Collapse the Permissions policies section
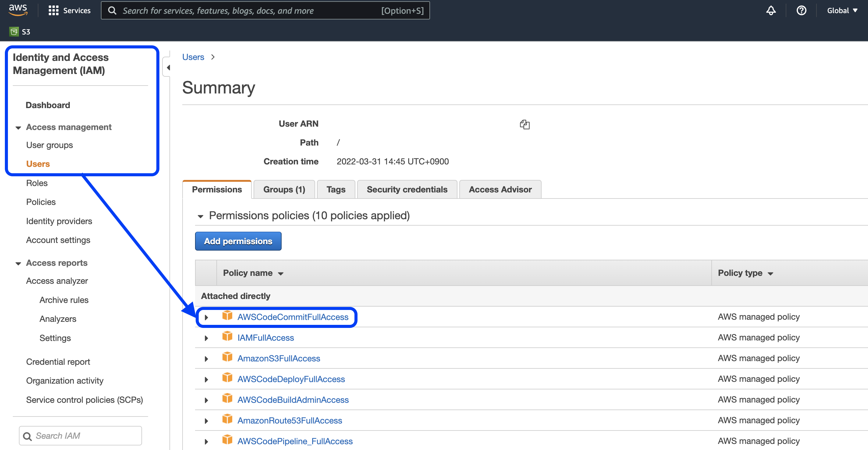The height and width of the screenshot is (450, 868). pos(201,216)
